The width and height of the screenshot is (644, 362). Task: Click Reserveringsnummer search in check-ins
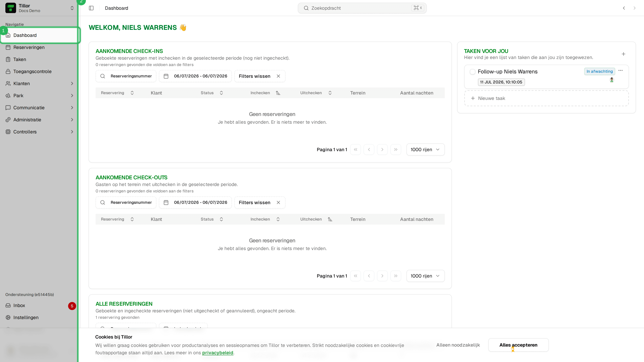tap(126, 76)
